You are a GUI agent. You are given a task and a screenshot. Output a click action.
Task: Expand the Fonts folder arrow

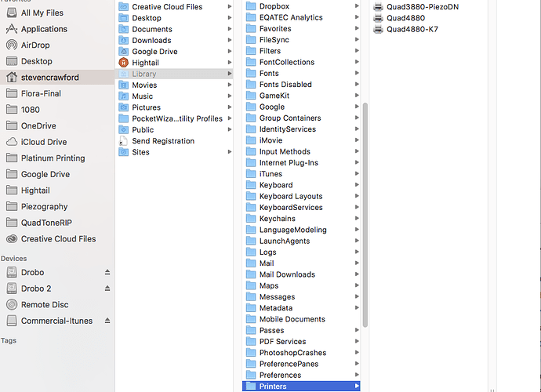357,73
